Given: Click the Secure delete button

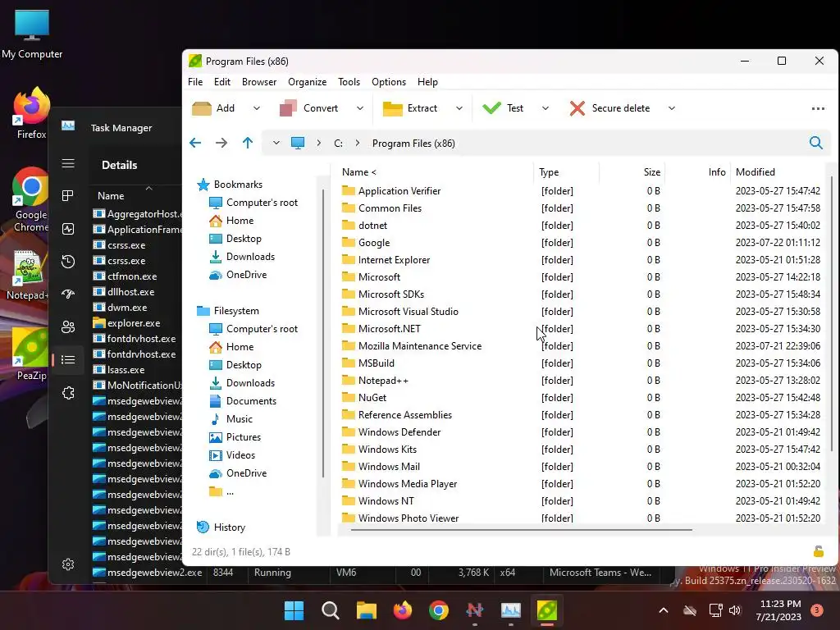Looking at the screenshot, I should tap(609, 108).
